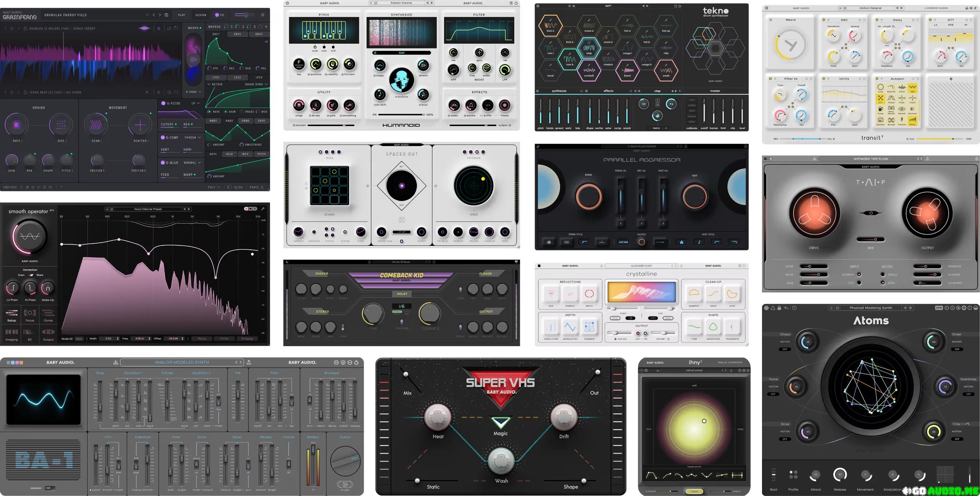Toggle the G-FILTER power button in Grainferno
Viewport: 980px width, 496px height.
(163, 103)
